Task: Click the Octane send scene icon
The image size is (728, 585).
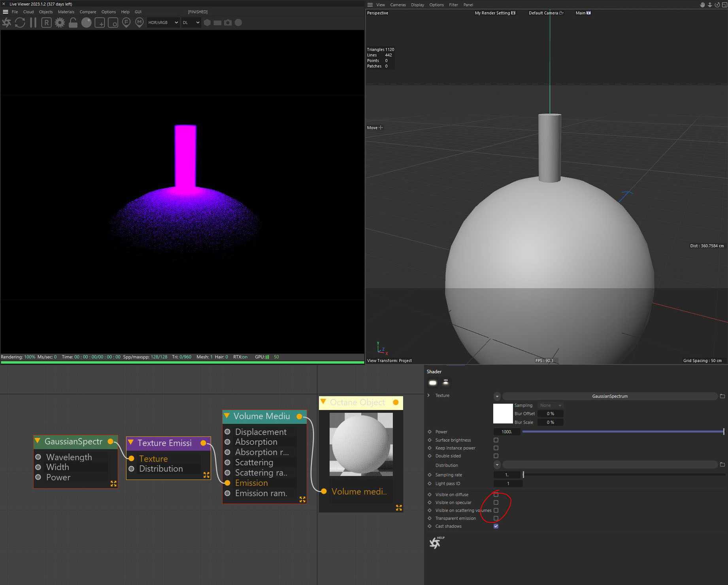Action: point(7,23)
